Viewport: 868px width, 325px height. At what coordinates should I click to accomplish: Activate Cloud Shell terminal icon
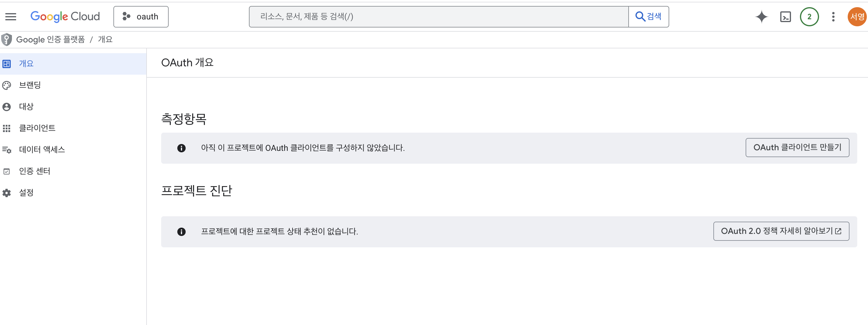coord(785,16)
